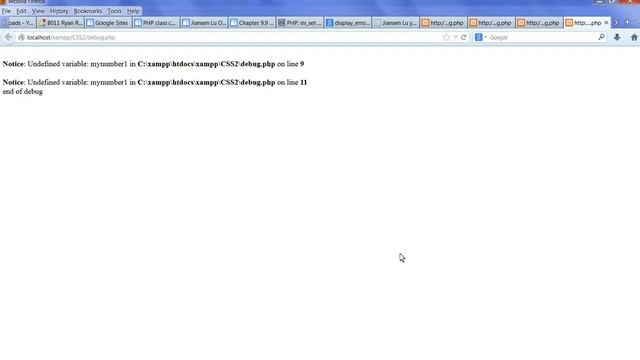Switch to the Chapter 9.9 tab
The height and width of the screenshot is (360, 640).
(x=252, y=23)
